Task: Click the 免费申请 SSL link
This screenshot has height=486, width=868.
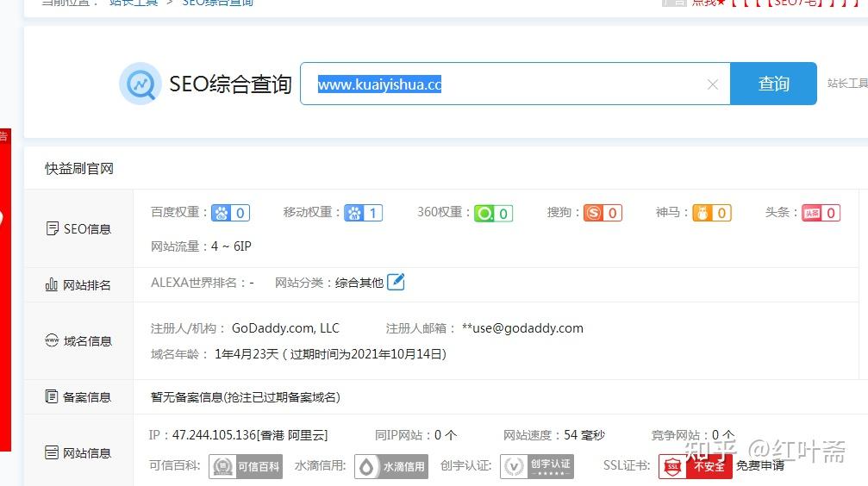Action: [x=760, y=465]
